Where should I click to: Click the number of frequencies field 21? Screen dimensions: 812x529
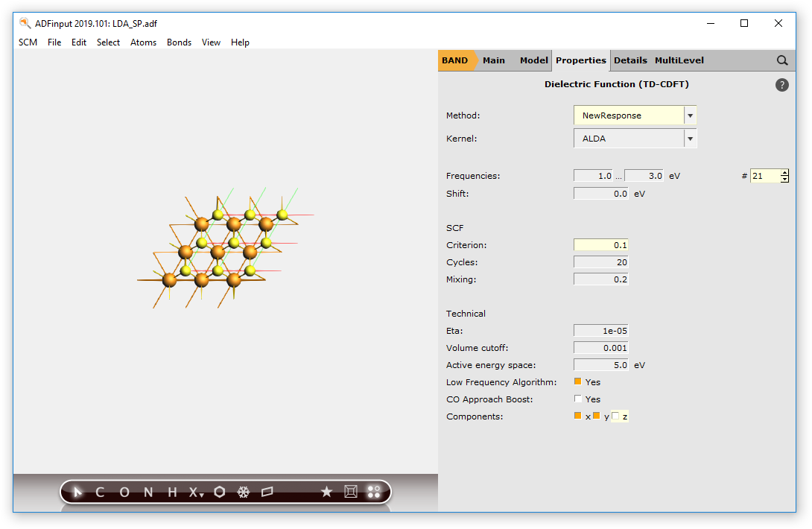(765, 176)
